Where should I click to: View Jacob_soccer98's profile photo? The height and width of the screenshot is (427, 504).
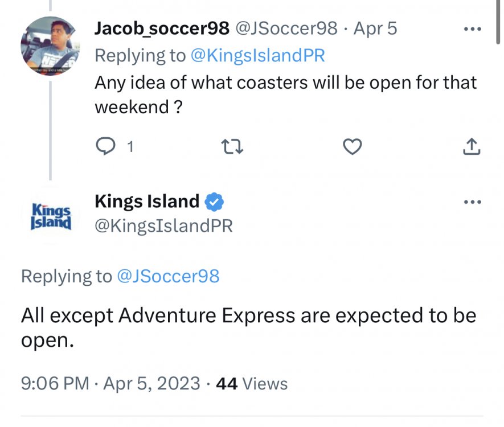point(50,46)
